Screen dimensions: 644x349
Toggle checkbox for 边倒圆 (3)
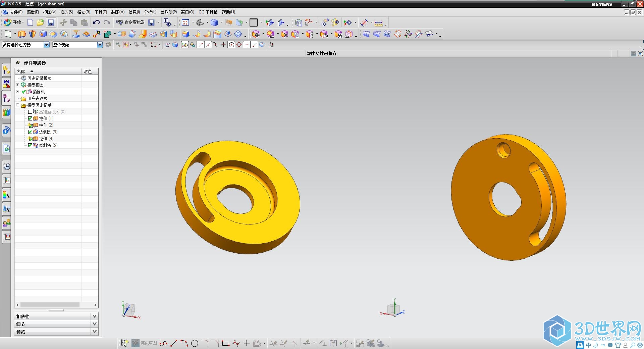30,132
